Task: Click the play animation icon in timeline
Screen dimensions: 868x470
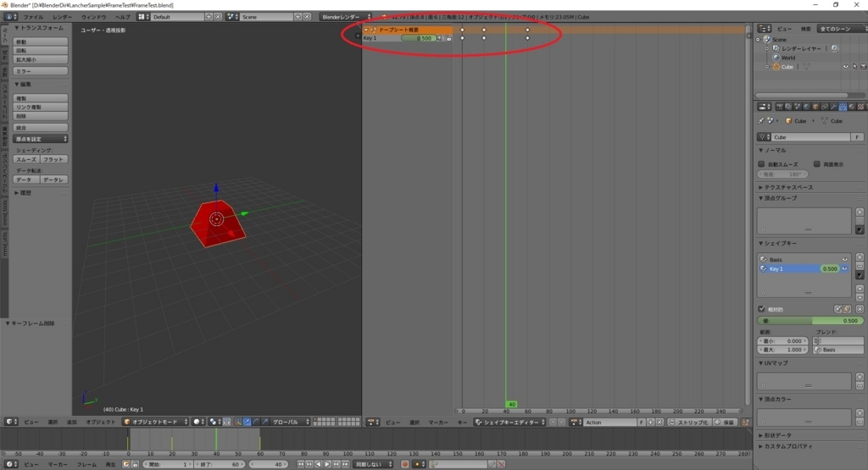Action: click(327, 464)
